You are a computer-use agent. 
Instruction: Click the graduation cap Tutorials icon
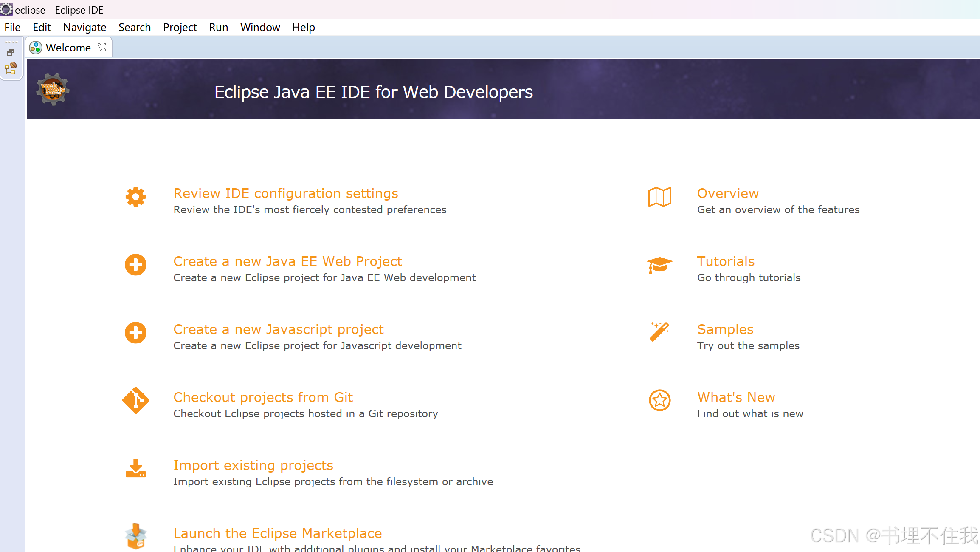[659, 265]
